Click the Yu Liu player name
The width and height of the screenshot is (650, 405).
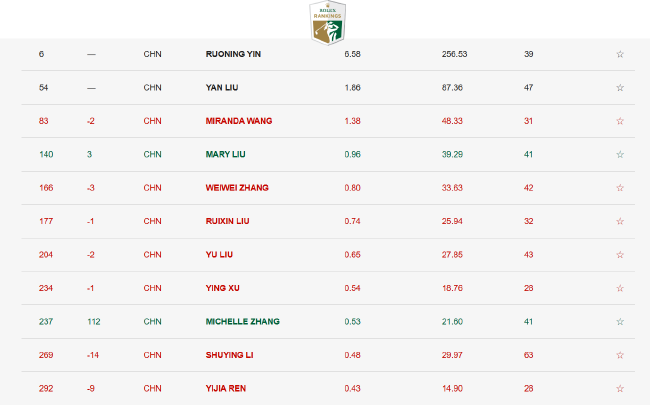point(219,255)
